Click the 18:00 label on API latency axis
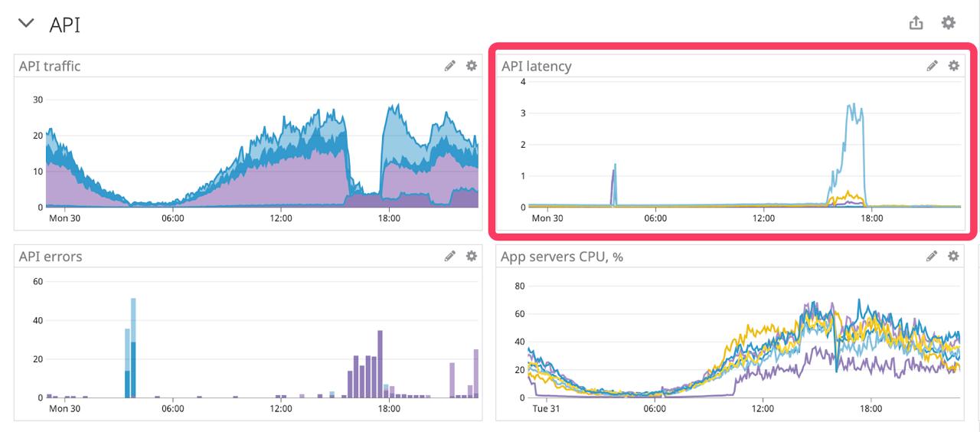 tap(871, 218)
